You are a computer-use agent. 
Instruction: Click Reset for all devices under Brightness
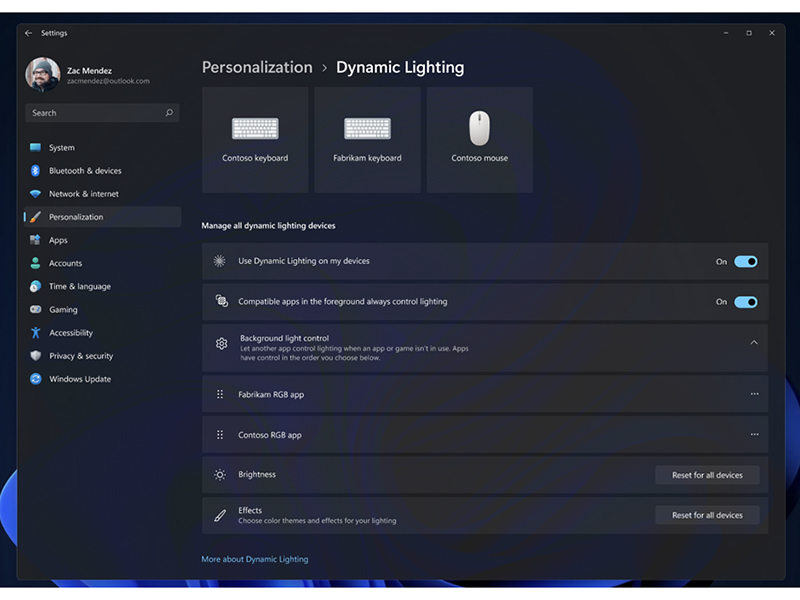click(x=707, y=474)
